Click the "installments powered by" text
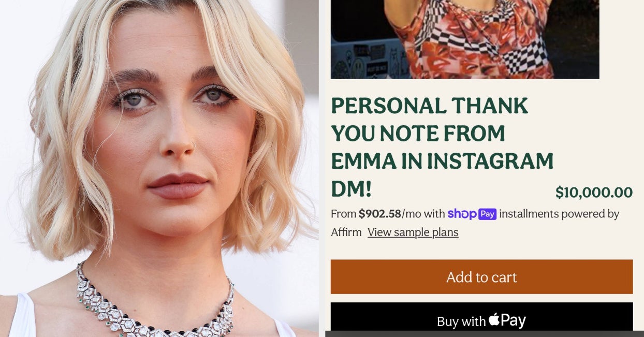The image size is (644, 337). (559, 214)
